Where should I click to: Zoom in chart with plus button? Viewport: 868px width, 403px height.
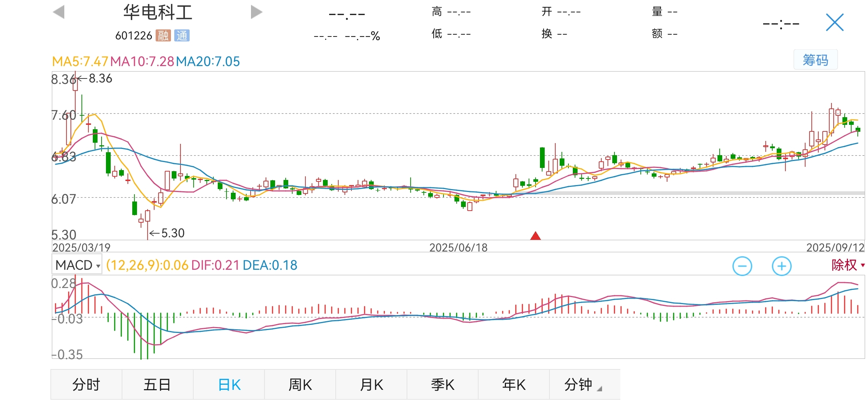pos(782,266)
